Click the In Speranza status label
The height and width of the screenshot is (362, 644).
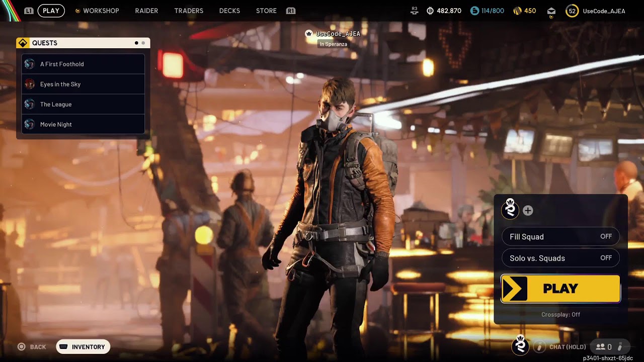point(333,44)
